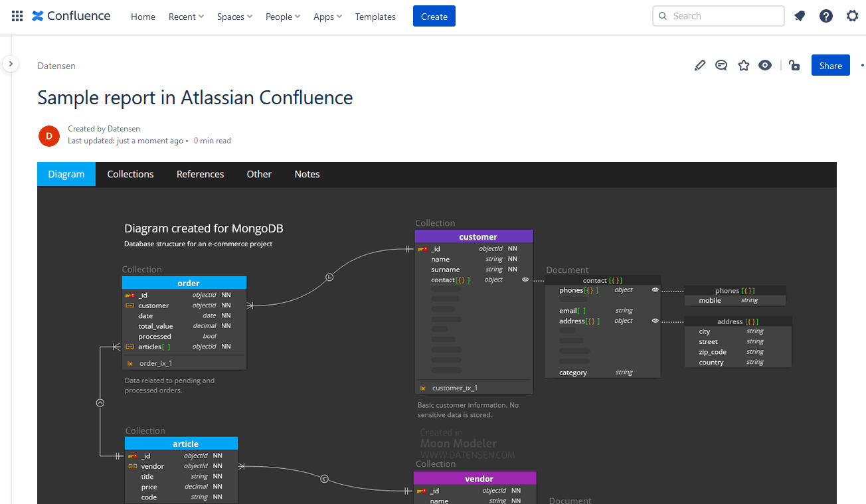This screenshot has height=504, width=866.
Task: Switch to the Other tab
Action: [259, 174]
